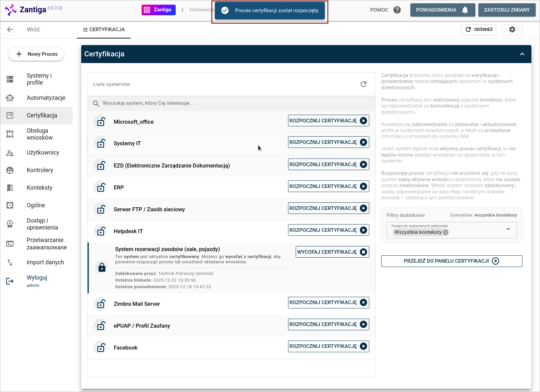The width and height of the screenshot is (540, 392).
Task: Open Użytkownicy in the sidebar menu
Action: [43, 153]
